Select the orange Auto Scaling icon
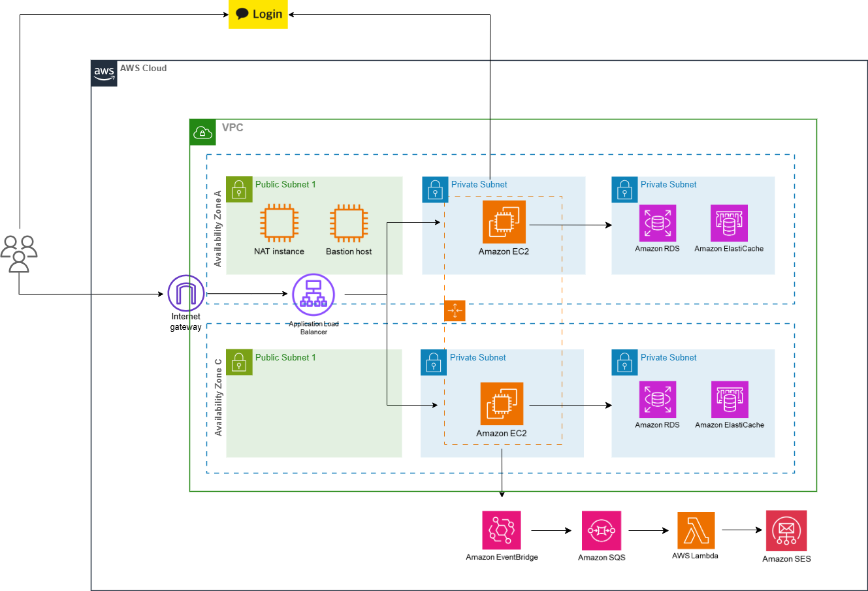 point(455,311)
